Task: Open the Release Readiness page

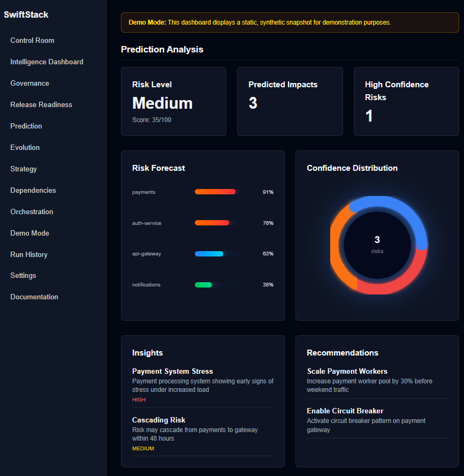Action: pos(41,104)
